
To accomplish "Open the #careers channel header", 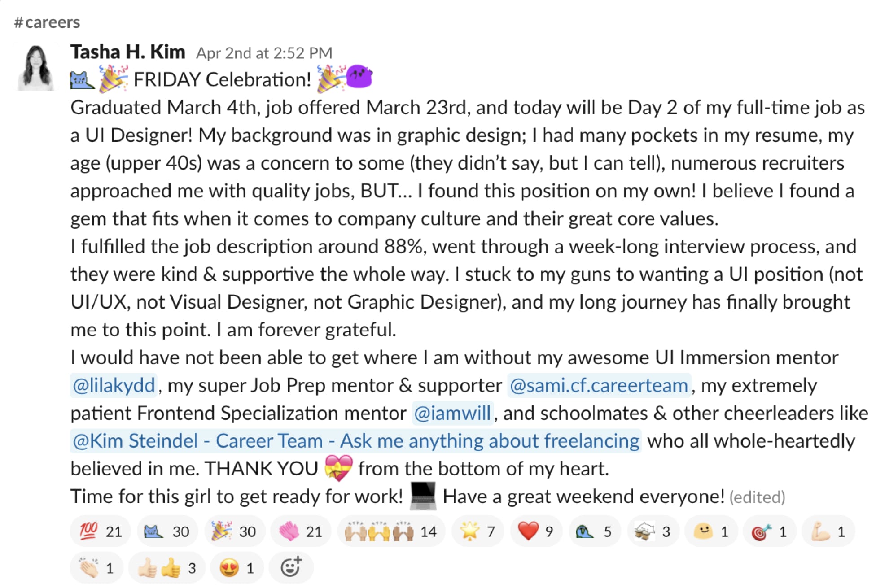I will (47, 22).
